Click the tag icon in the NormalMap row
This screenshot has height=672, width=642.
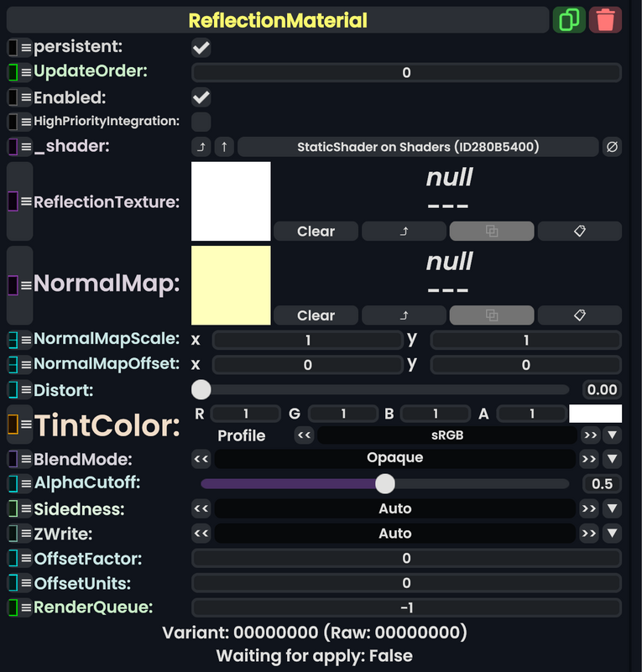579,315
